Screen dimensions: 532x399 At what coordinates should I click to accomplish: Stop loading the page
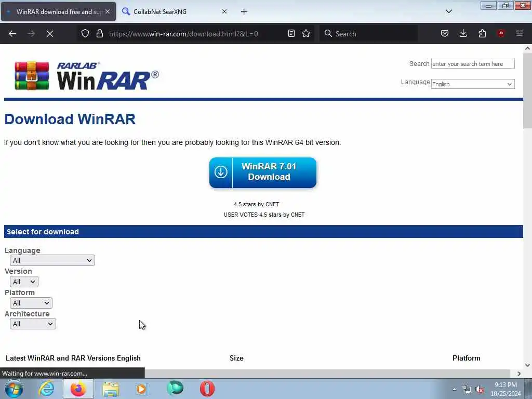[x=50, y=34]
